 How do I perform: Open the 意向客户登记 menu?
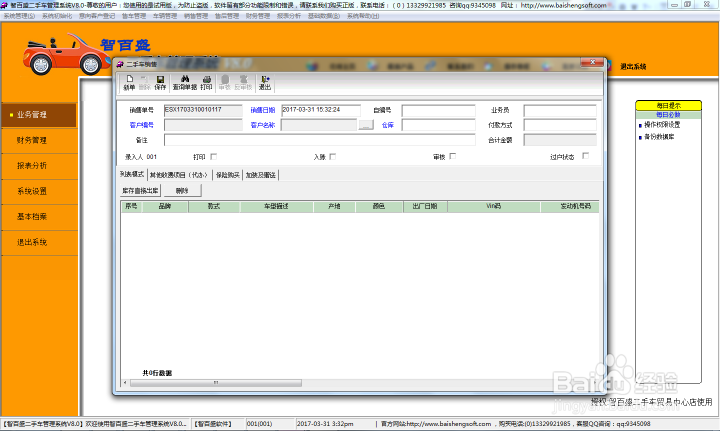point(97,16)
